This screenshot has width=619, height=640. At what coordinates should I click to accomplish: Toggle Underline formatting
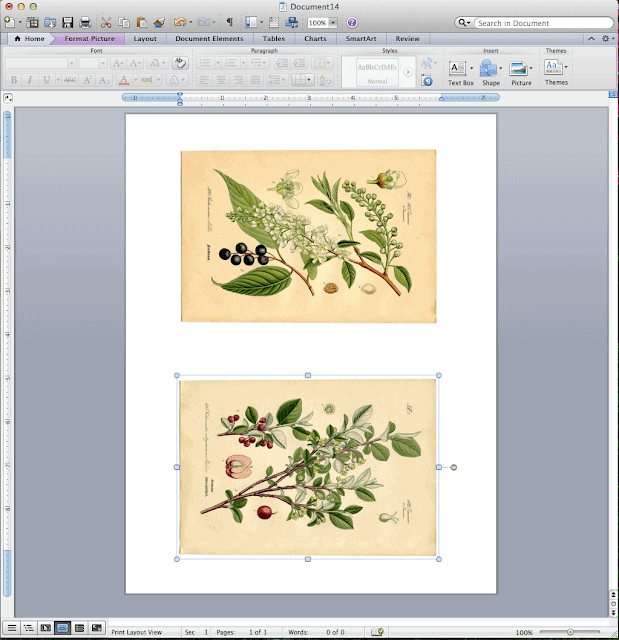[x=47, y=80]
